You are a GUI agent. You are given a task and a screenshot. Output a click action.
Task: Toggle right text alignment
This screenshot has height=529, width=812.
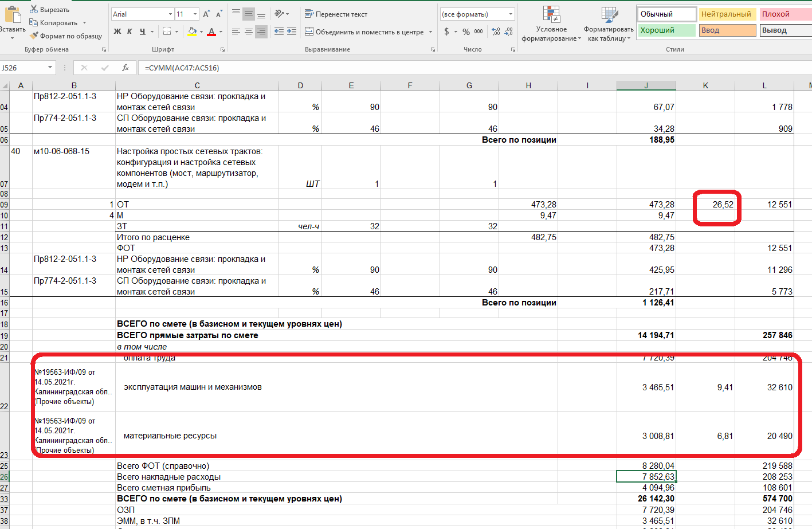261,32
